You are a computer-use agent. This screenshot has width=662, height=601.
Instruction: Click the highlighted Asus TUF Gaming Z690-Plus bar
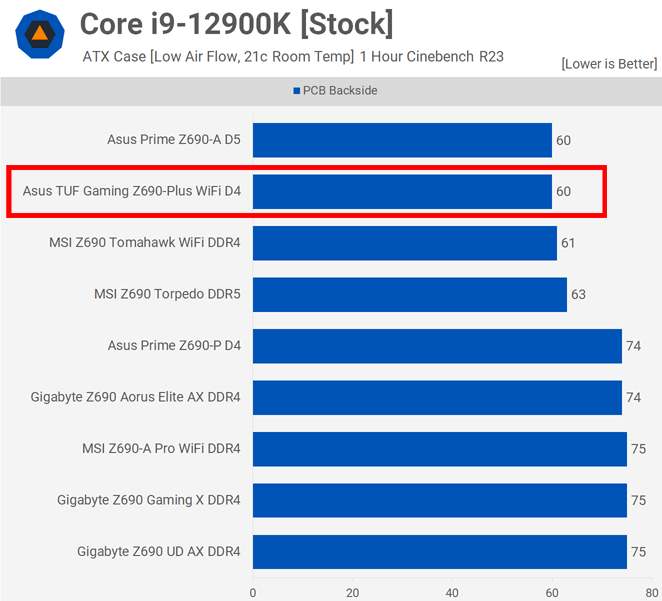402,191
